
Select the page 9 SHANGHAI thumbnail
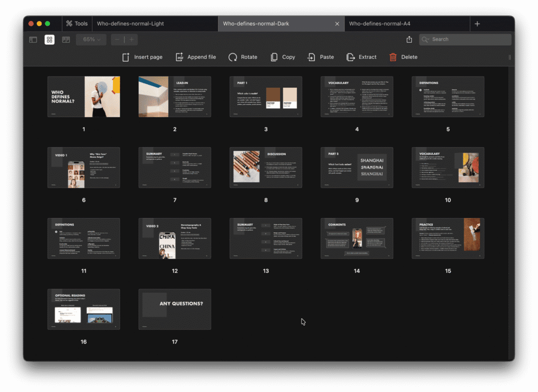pyautogui.click(x=357, y=168)
